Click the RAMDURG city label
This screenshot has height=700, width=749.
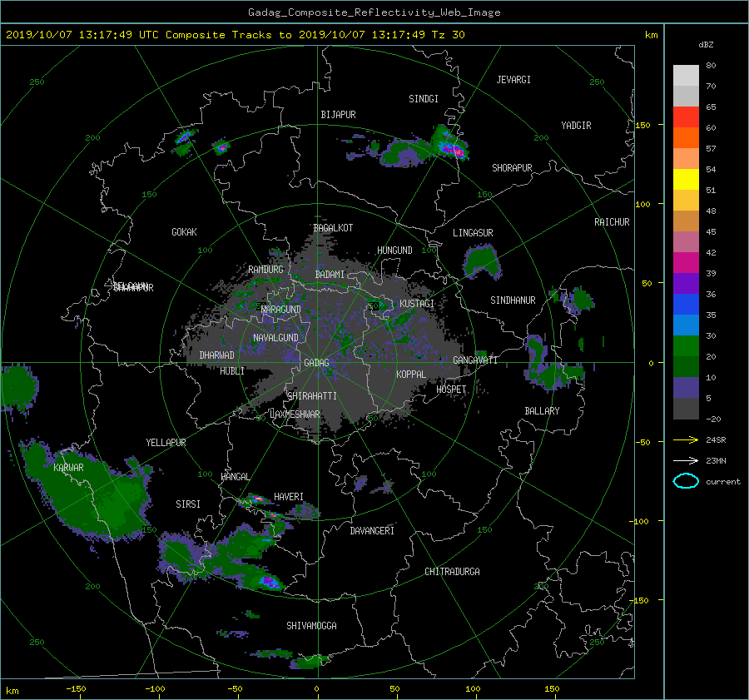[265, 270]
